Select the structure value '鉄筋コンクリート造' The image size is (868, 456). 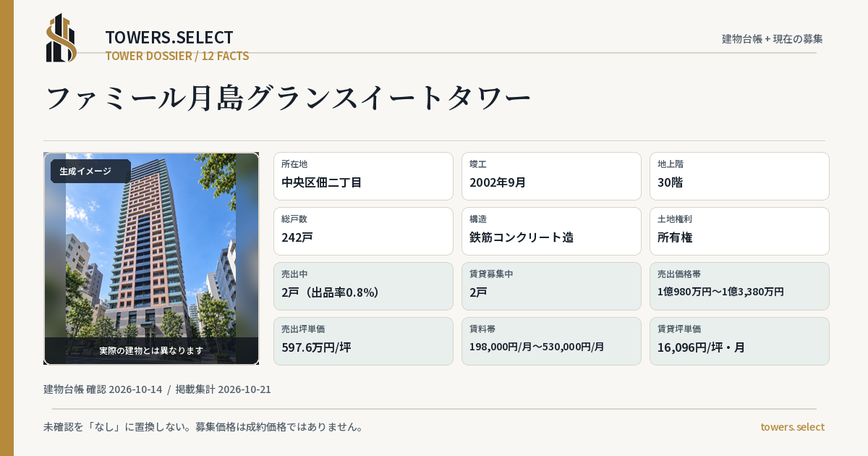(522, 237)
